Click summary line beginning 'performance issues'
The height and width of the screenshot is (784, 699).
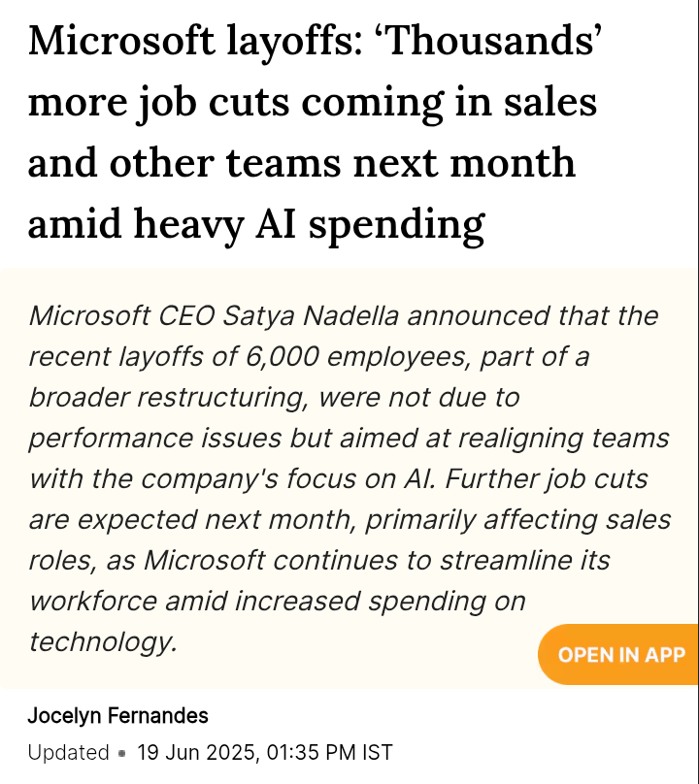tap(349, 439)
